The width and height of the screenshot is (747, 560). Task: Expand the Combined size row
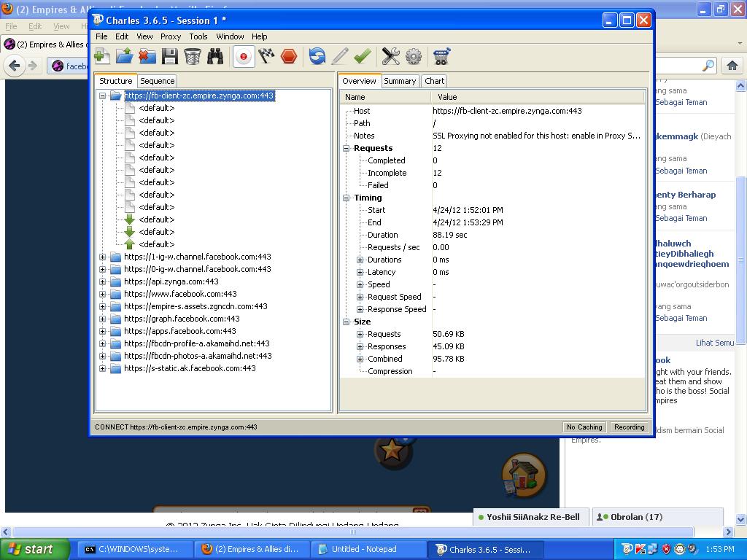(360, 359)
